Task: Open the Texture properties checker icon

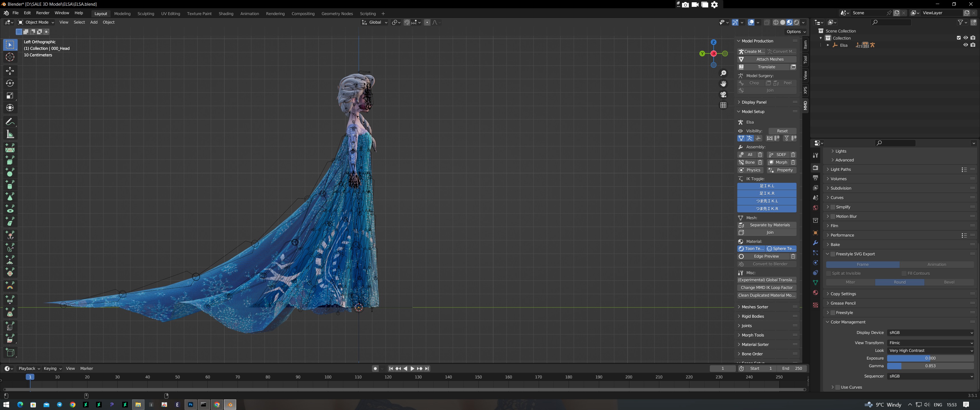Action: [815, 305]
